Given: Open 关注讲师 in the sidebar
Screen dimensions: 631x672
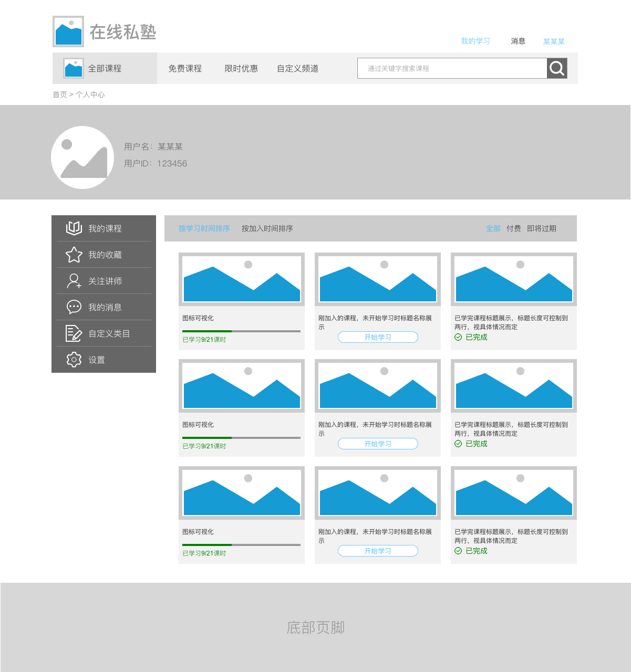Looking at the screenshot, I should (x=104, y=281).
